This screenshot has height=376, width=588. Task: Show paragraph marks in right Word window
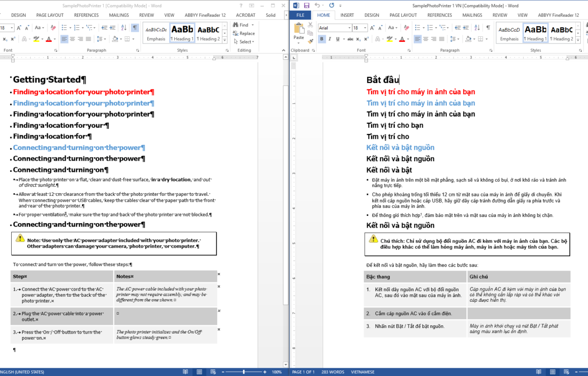[488, 28]
